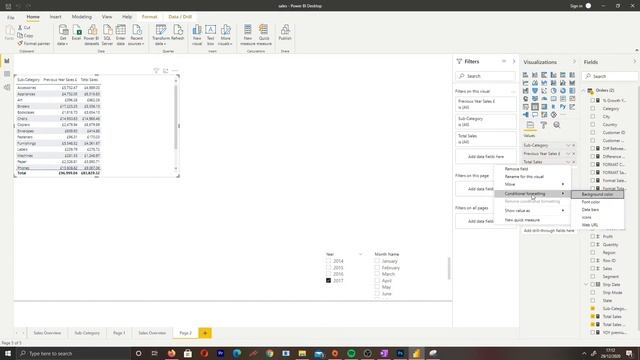640x360 pixels.
Task: Collapse the Fields pane arrow
Action: pos(635,62)
